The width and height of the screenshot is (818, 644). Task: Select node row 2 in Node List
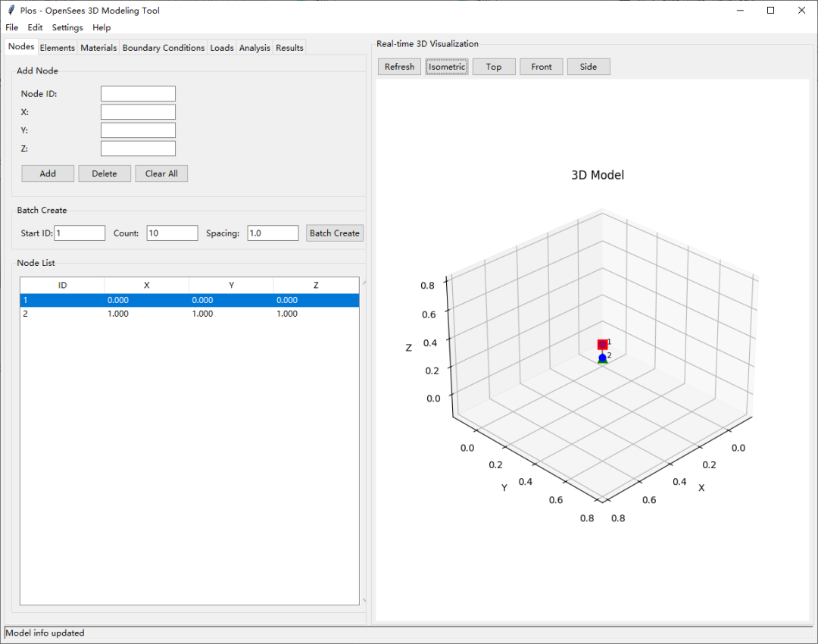(x=189, y=314)
